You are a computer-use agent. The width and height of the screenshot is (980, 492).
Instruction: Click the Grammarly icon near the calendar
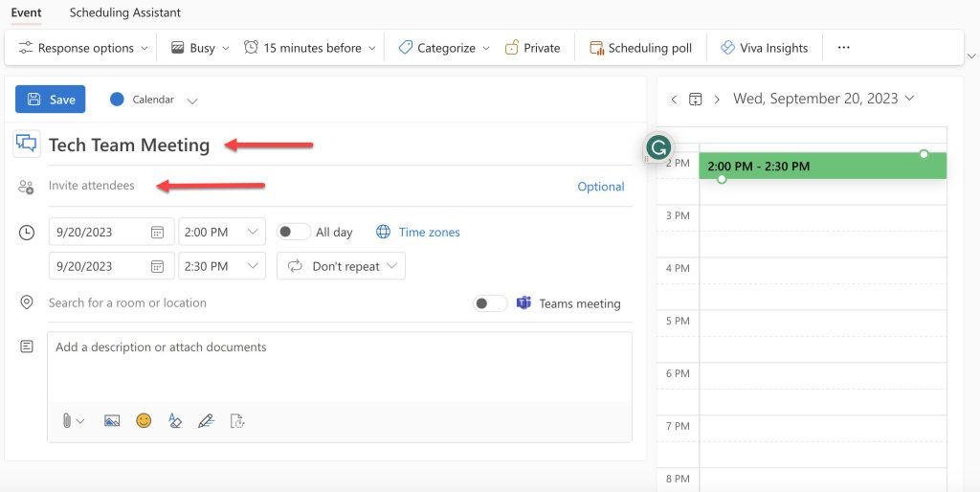[x=658, y=147]
